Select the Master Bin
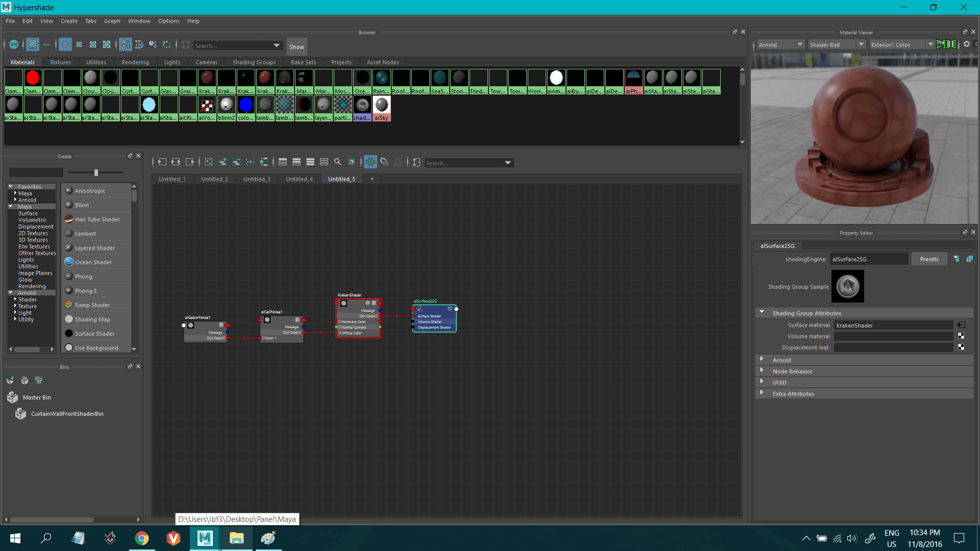Screen dimensions: 980x551 [x=37, y=397]
